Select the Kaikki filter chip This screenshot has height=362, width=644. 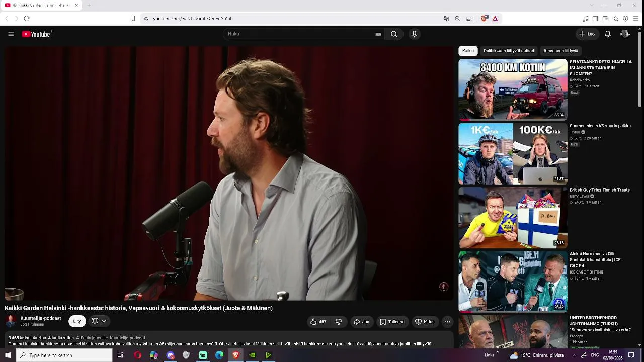click(468, 51)
